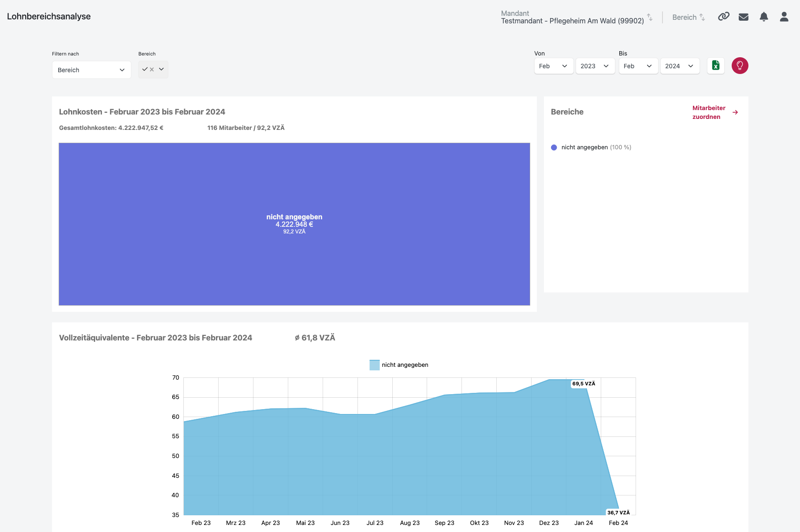800x532 pixels.
Task: Open the mail envelope icon
Action: point(744,17)
